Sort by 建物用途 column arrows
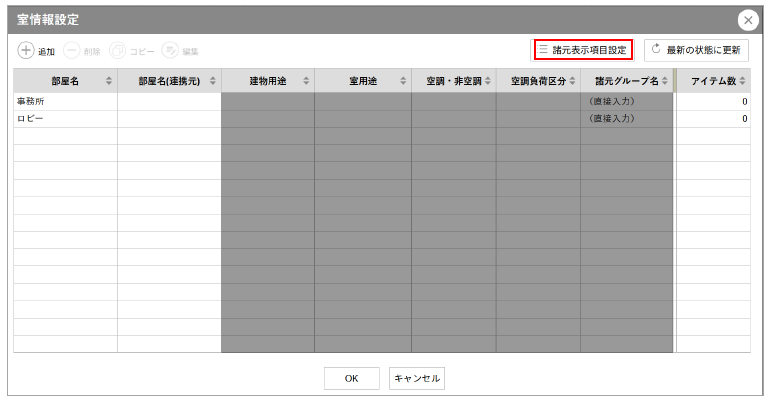 coord(306,81)
